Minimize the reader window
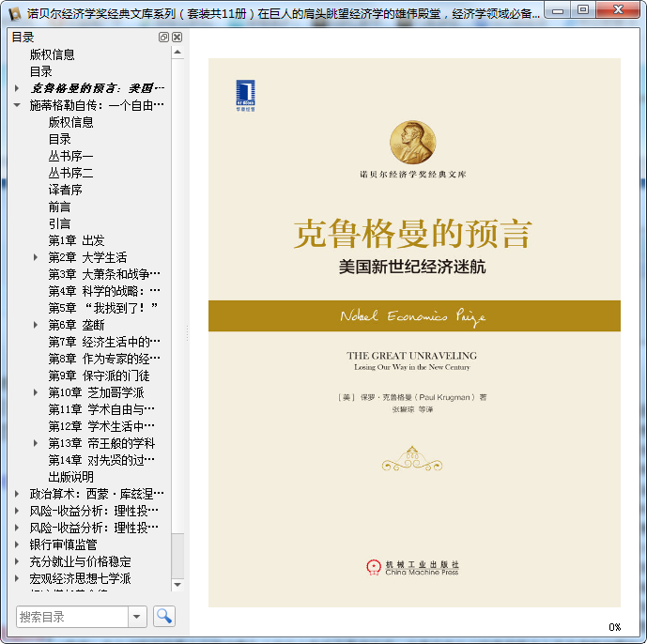Screen dimensions: 647x644 coord(558,10)
